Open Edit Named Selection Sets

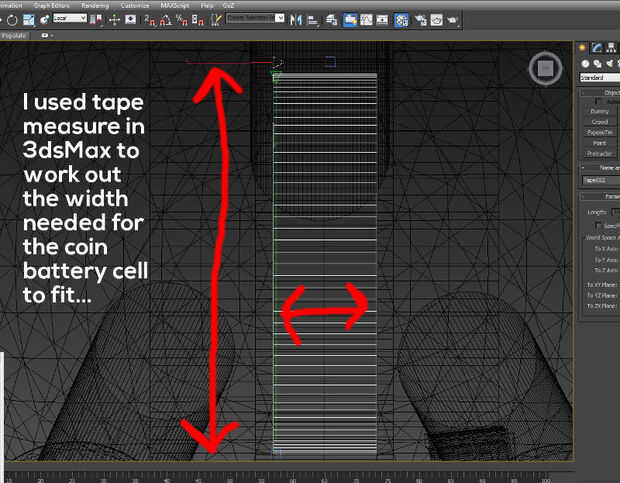tap(216, 20)
